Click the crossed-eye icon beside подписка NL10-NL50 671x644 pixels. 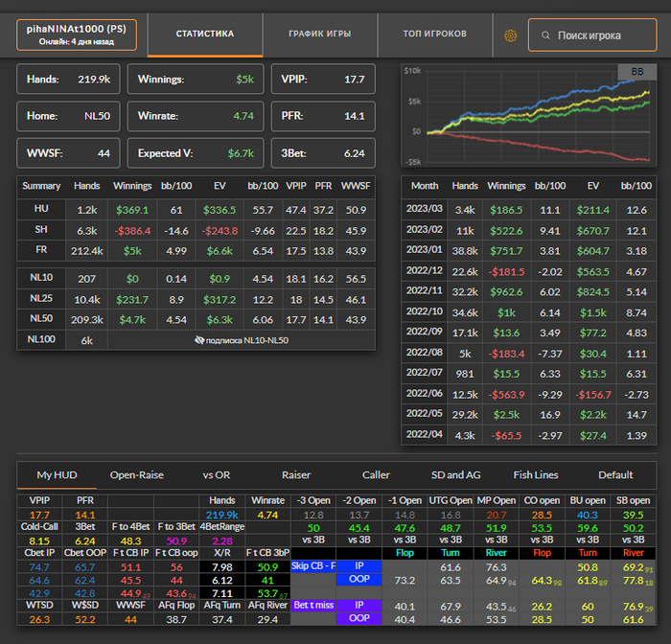(x=199, y=339)
